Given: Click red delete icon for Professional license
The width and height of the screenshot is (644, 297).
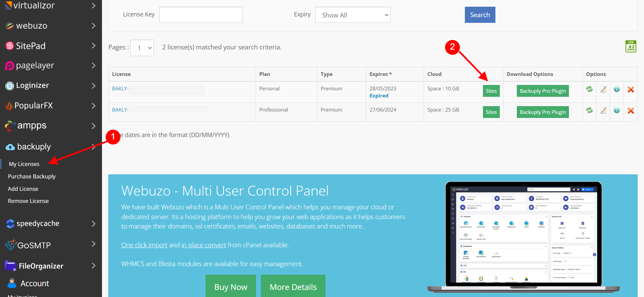Looking at the screenshot, I should [x=631, y=111].
